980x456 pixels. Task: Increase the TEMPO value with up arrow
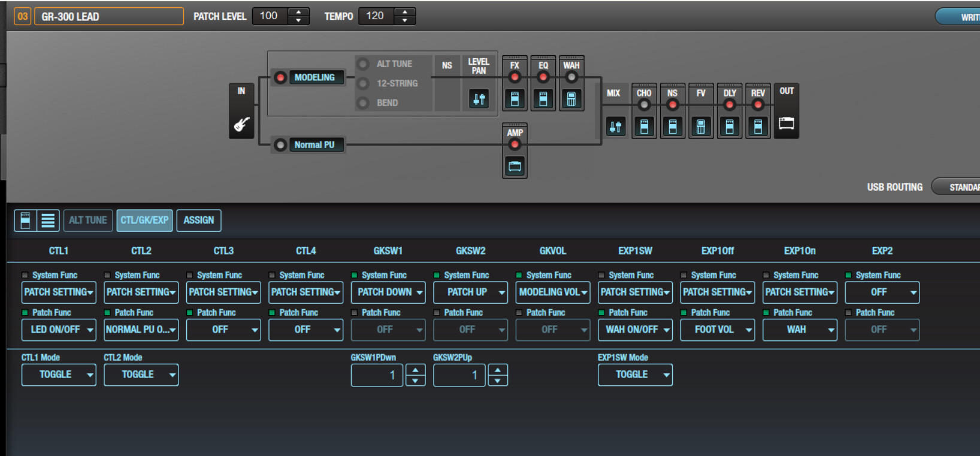click(x=405, y=12)
